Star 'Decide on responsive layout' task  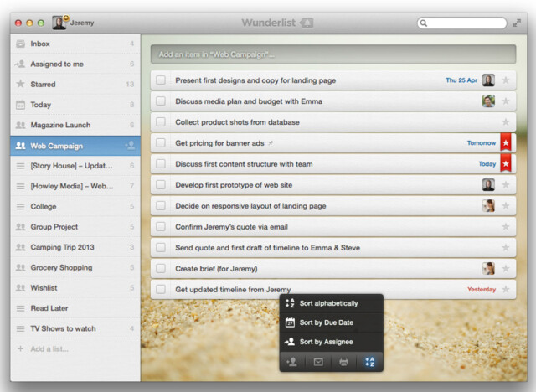tap(506, 206)
